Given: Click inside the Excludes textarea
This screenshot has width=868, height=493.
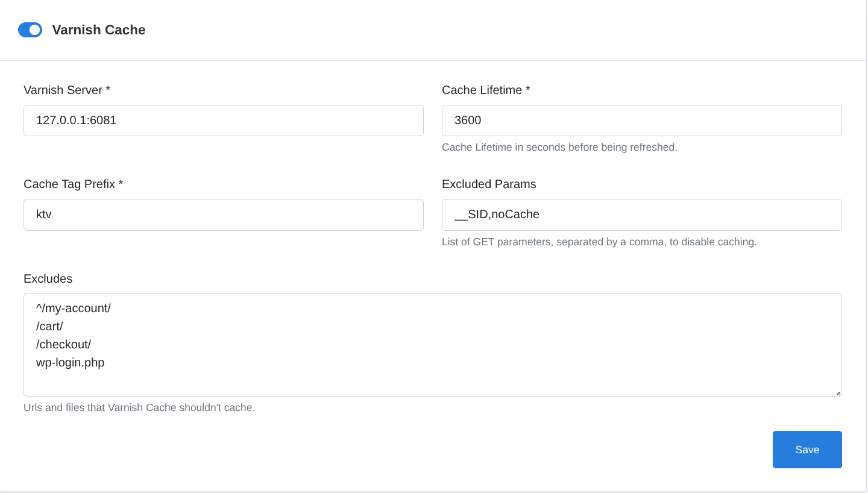Looking at the screenshot, I should pos(432,344).
